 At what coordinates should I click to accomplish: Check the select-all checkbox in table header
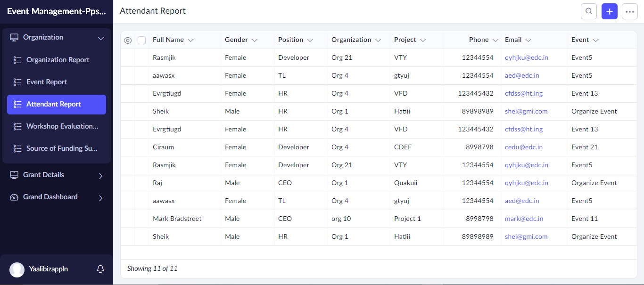pyautogui.click(x=141, y=41)
